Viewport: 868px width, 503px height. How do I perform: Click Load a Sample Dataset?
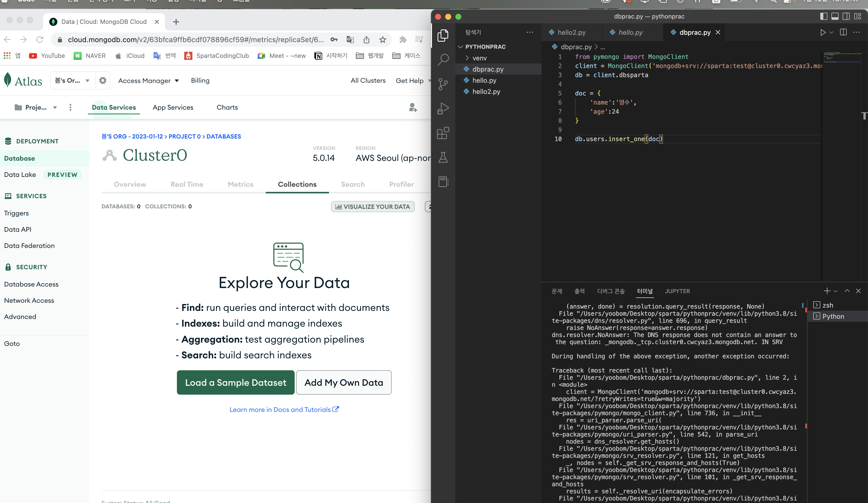point(236,382)
